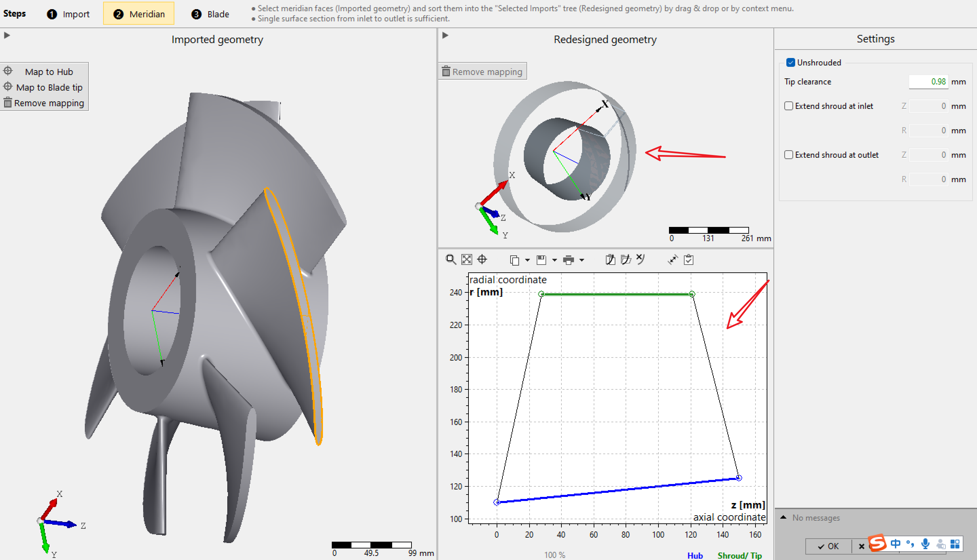Click the crosshair coordinates icon
This screenshot has width=977, height=560.
(x=482, y=259)
